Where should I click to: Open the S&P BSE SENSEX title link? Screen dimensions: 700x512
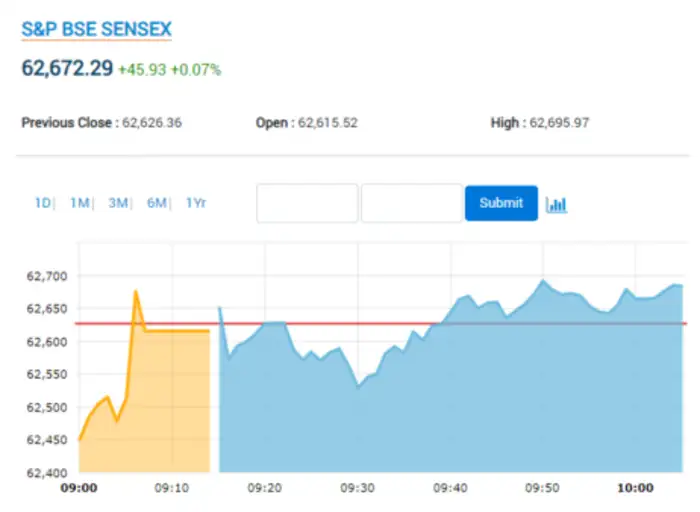click(97, 29)
